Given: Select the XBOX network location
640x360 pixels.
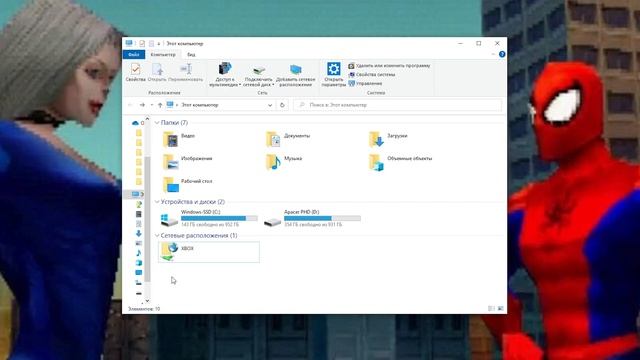Looking at the screenshot, I should coord(209,252).
